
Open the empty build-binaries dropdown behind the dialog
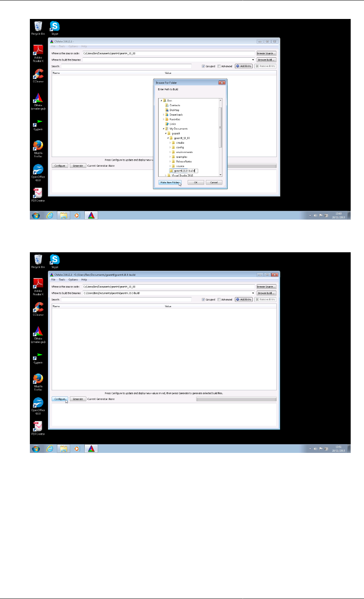click(253, 60)
